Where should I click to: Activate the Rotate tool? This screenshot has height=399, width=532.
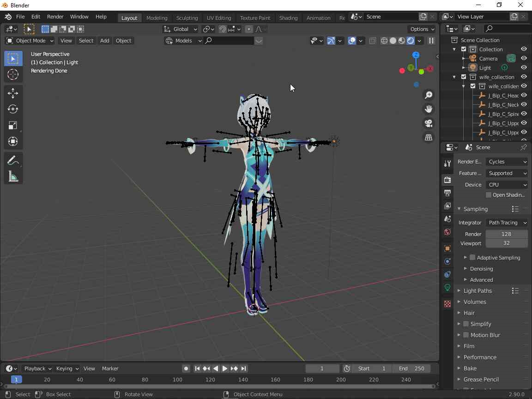13,109
